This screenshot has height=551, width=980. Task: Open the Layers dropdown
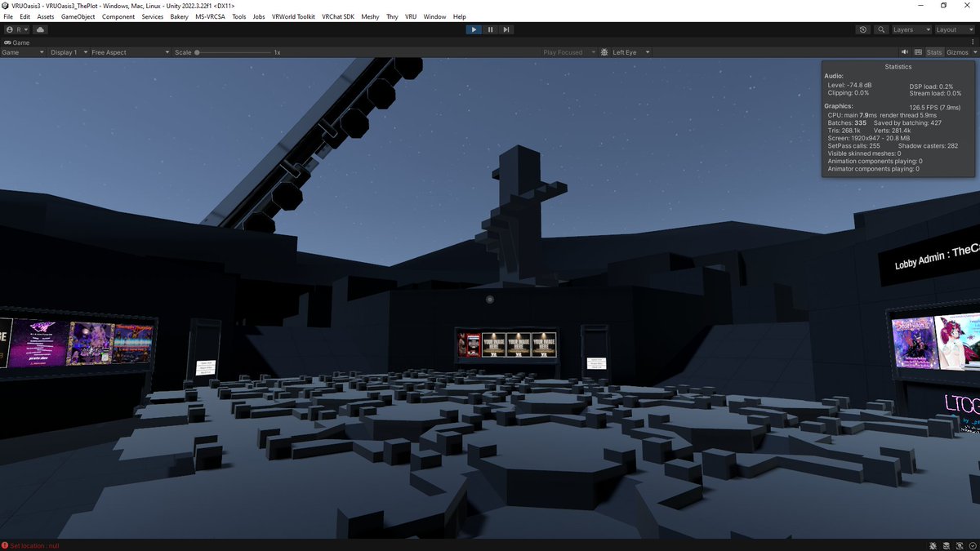[x=911, y=29]
